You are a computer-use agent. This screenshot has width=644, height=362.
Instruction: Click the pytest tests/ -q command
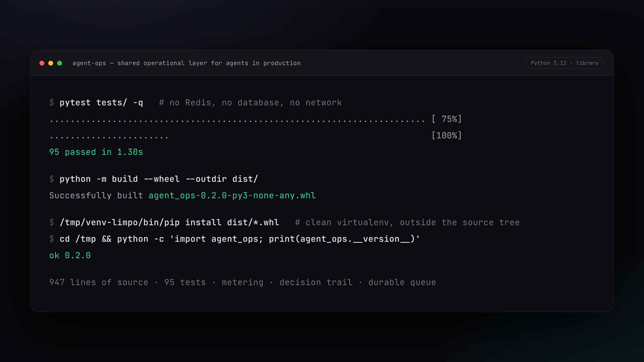[x=101, y=103]
